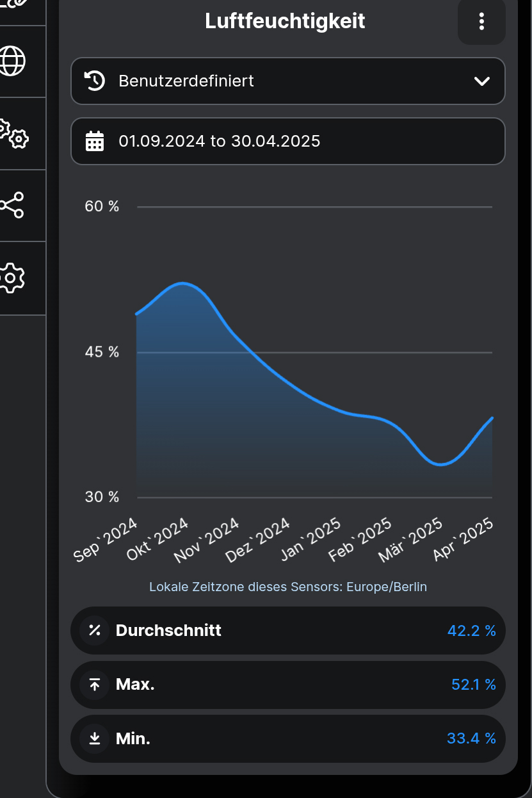Click the minimum value 33.4 %
Image resolution: width=532 pixels, height=798 pixels.
(471, 738)
